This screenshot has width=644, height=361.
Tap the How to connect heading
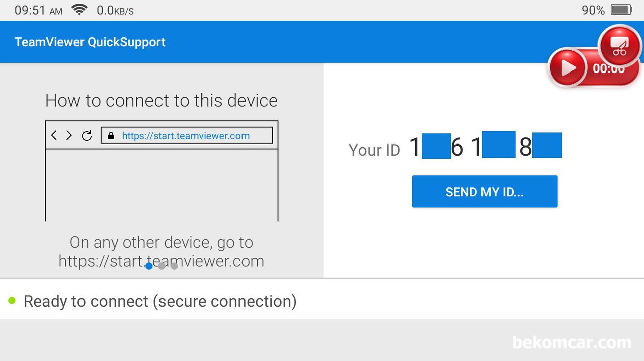pyautogui.click(x=162, y=100)
